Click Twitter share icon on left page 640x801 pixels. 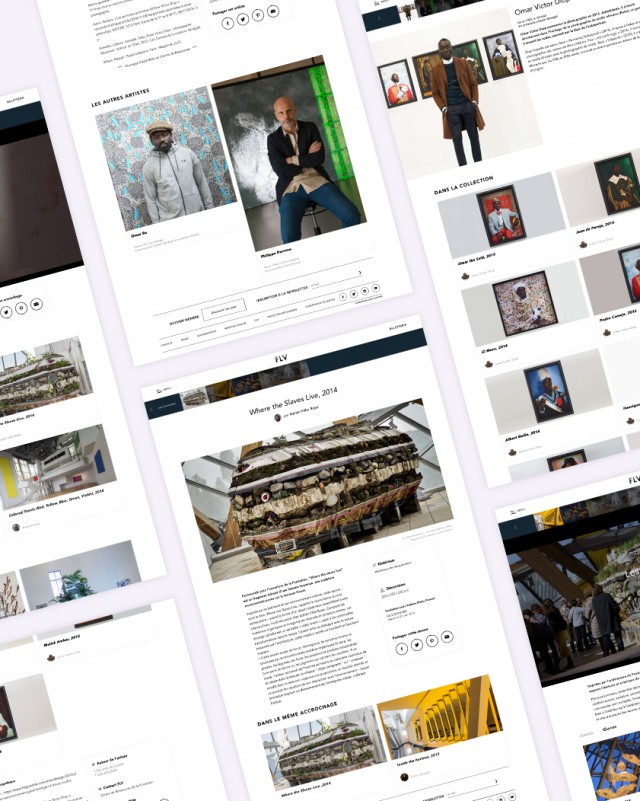point(6,312)
